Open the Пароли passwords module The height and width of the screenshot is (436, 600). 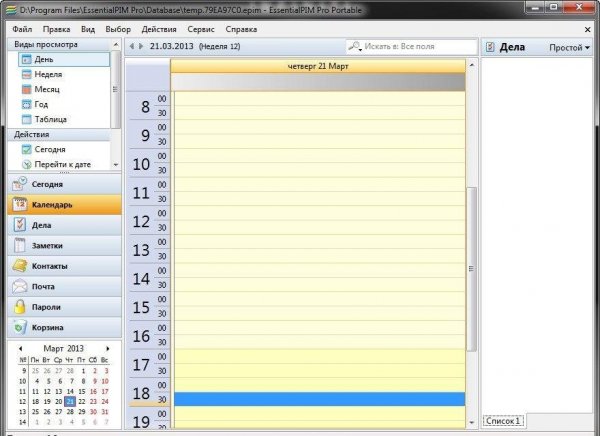coord(64,307)
